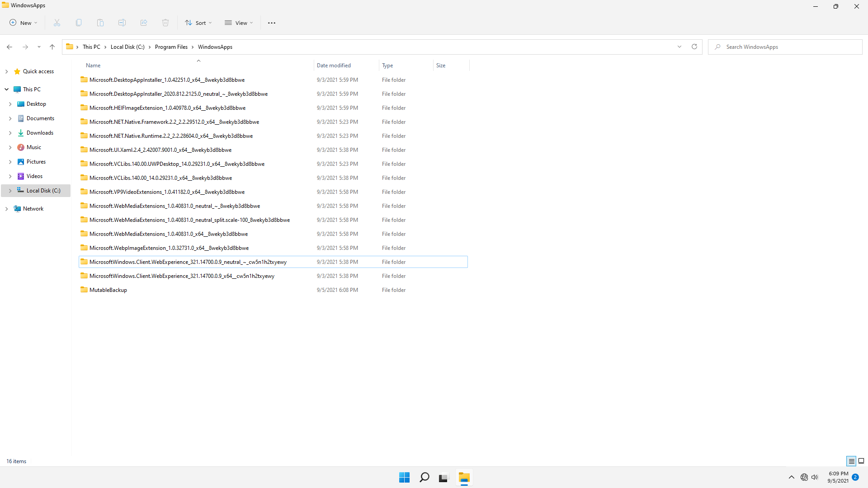The image size is (868, 488).
Task: Open the See more ellipsis menu
Action: [272, 23]
